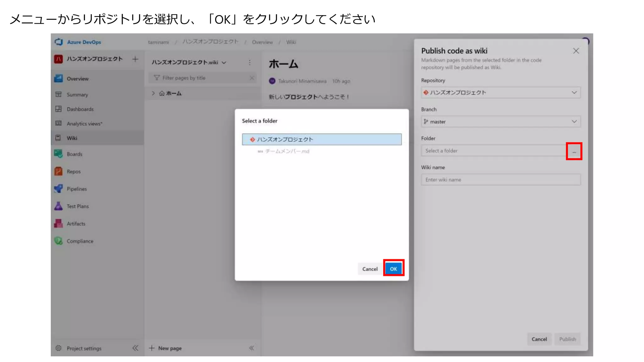Select Wiki in the sidebar
644x362 pixels.
tap(97, 138)
